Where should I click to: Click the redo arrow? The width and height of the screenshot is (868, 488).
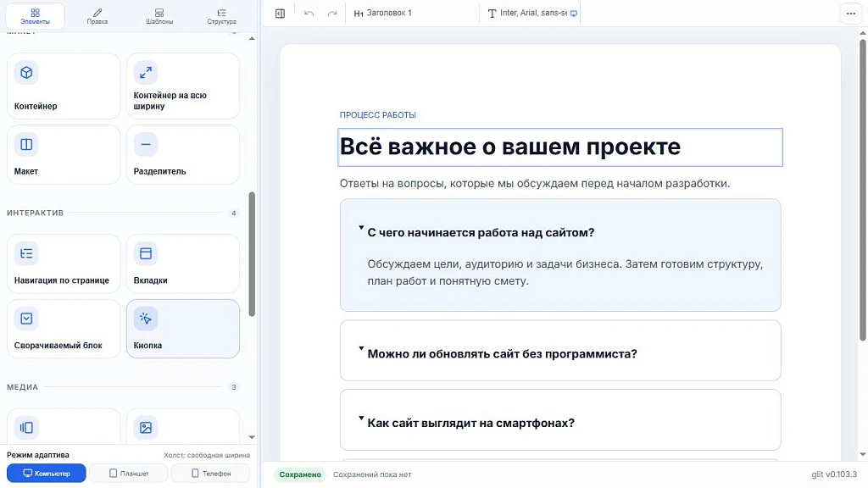point(332,14)
